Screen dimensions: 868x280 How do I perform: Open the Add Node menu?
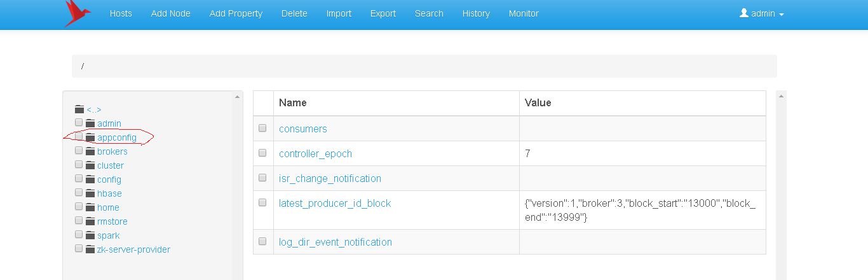171,13
